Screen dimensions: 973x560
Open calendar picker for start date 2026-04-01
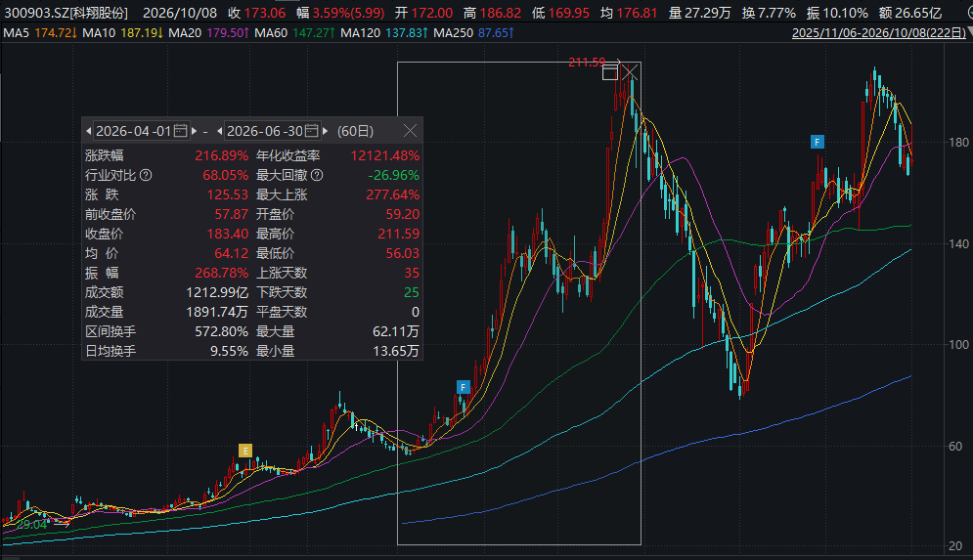(x=181, y=131)
